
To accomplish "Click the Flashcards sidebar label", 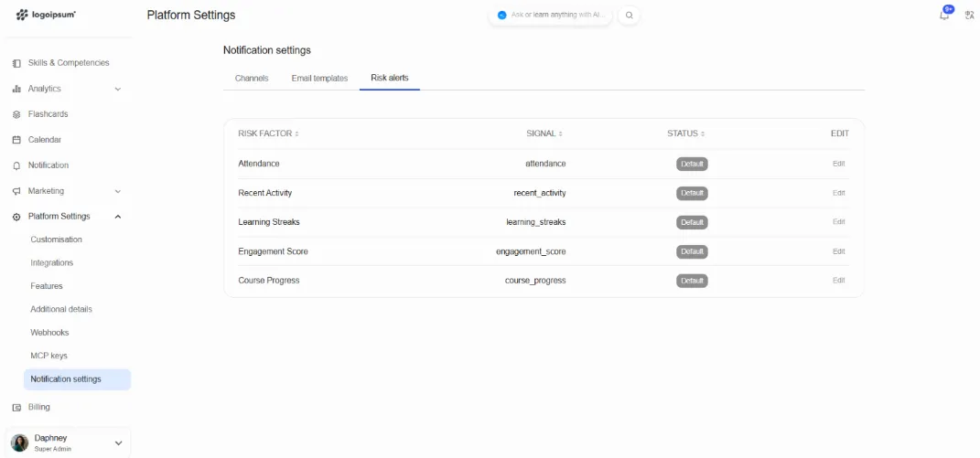I will (x=48, y=114).
